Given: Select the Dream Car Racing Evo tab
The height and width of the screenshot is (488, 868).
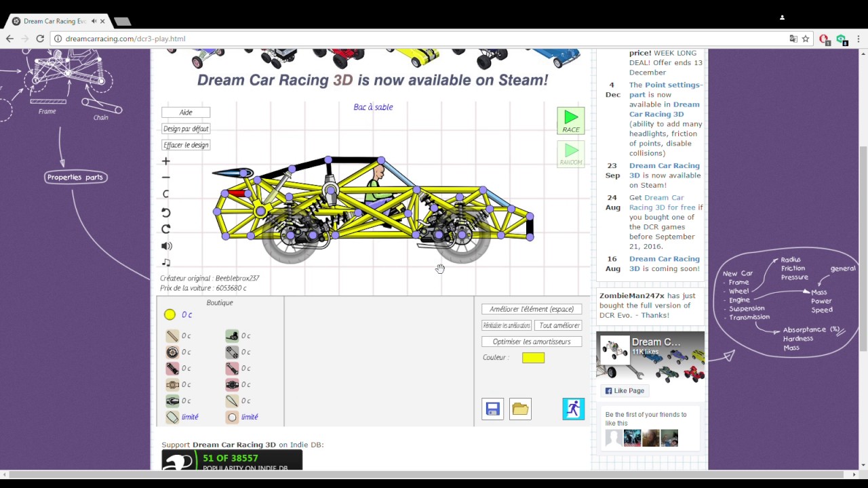Looking at the screenshot, I should 58,21.
